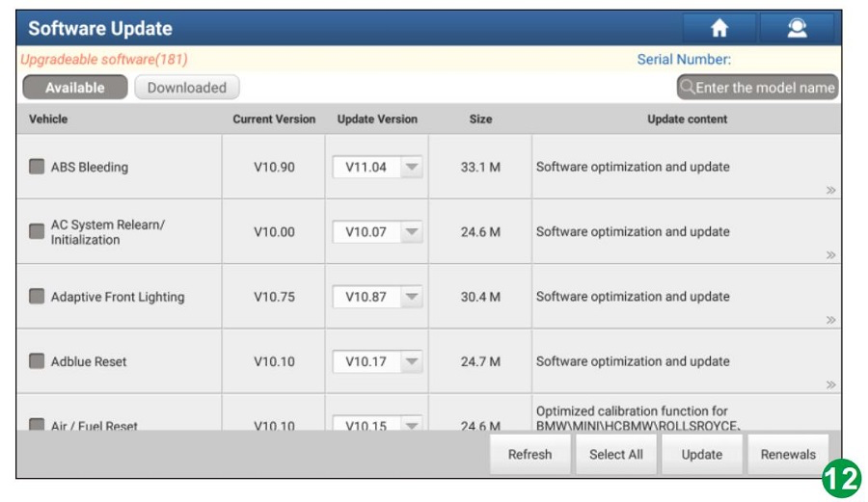Focus the model name search field
Viewport: 868px width, 502px height.
click(x=764, y=88)
